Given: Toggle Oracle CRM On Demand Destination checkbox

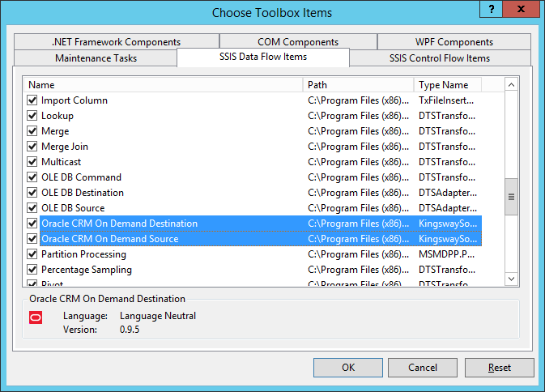Looking at the screenshot, I should coord(32,224).
